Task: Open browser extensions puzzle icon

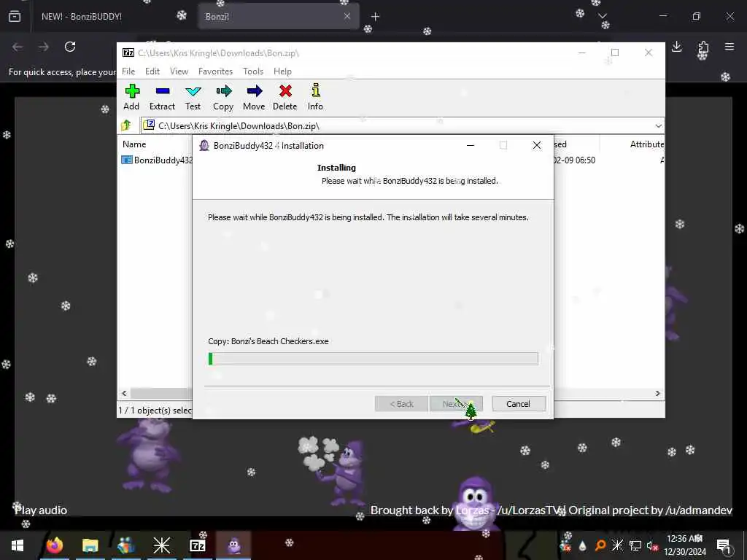Action: [703, 47]
